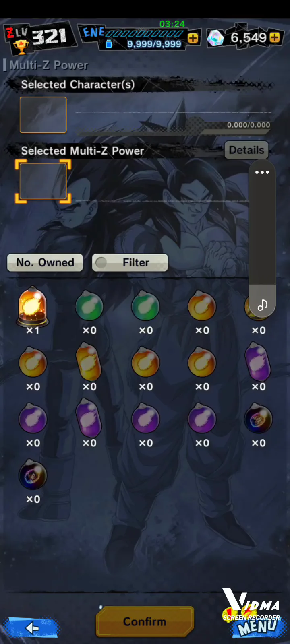The height and width of the screenshot is (644, 290).
Task: Tap the plus icon beside 6,549 crystals
Action: 275,37
